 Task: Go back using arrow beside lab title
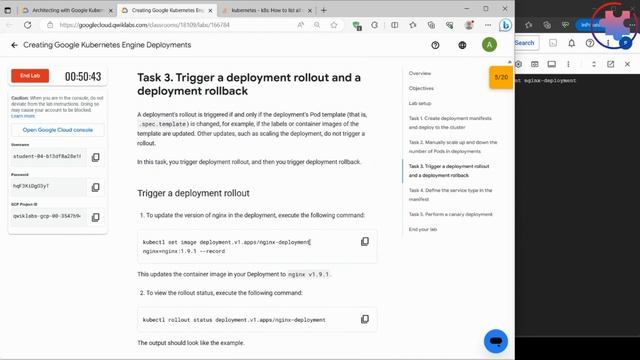pyautogui.click(x=15, y=45)
